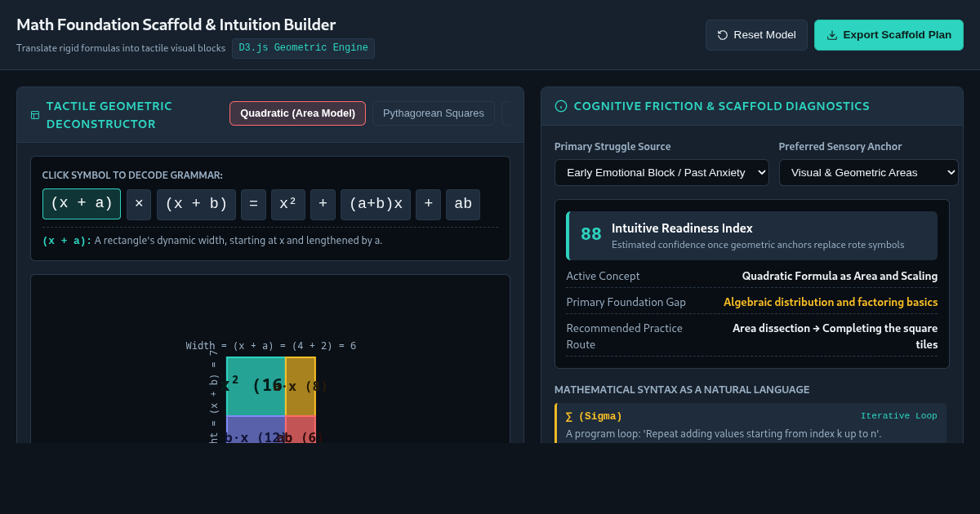Viewport: 980px width, 514px height.
Task: Click the teal x² area block
Action: coord(256,387)
